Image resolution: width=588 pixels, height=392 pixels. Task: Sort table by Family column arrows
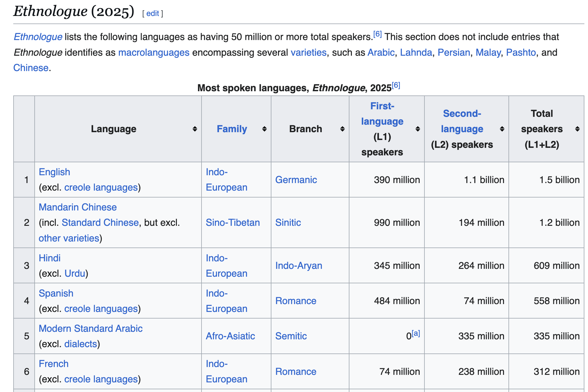click(x=264, y=129)
